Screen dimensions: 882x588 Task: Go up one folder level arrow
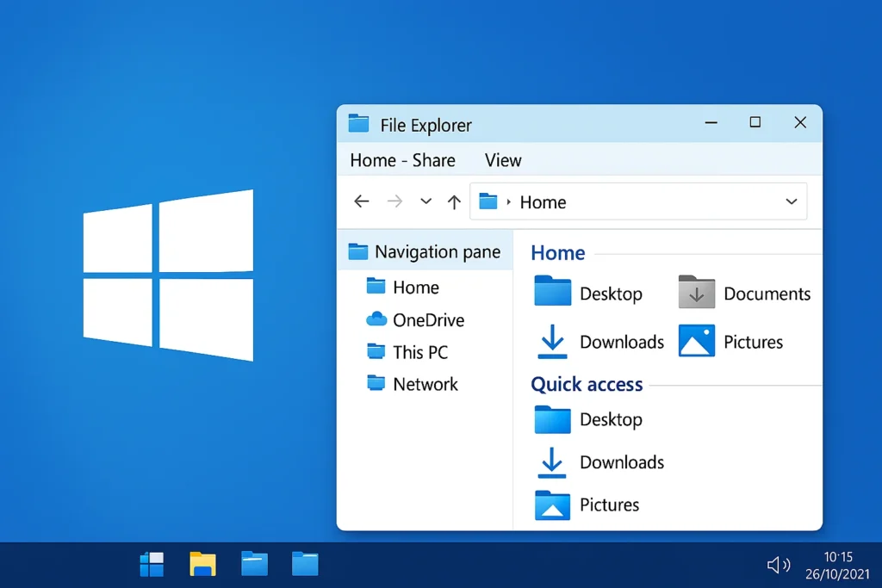point(454,201)
